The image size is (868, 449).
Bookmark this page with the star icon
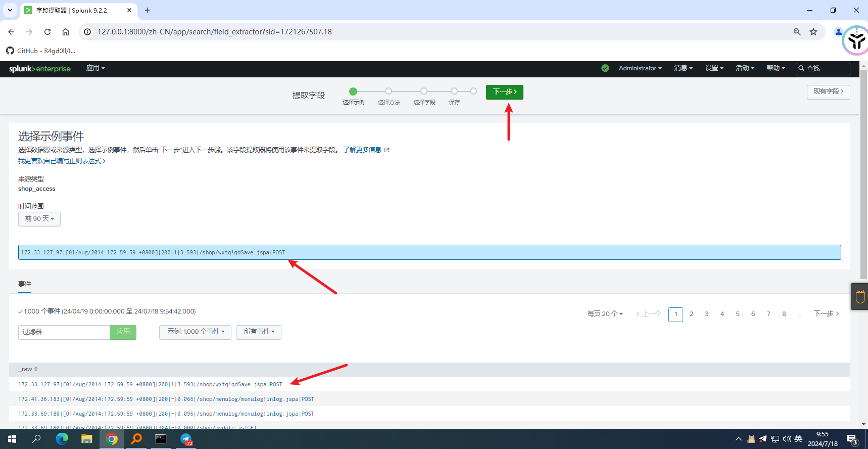813,32
